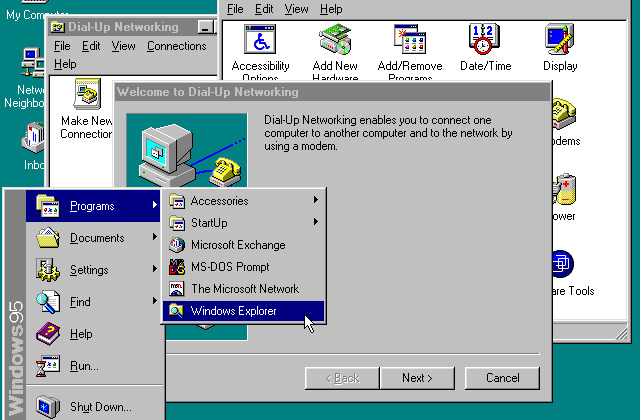The height and width of the screenshot is (420, 640).
Task: Expand the Programs submenu arrow
Action: pos(155,204)
